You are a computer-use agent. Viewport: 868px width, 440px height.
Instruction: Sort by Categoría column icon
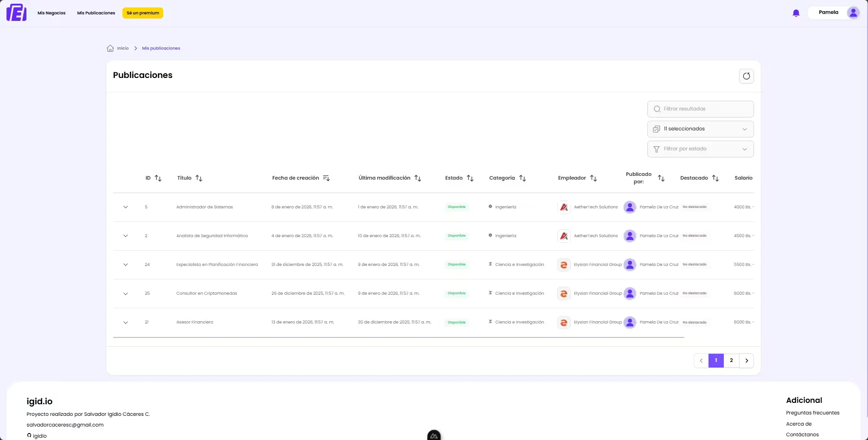523,178
